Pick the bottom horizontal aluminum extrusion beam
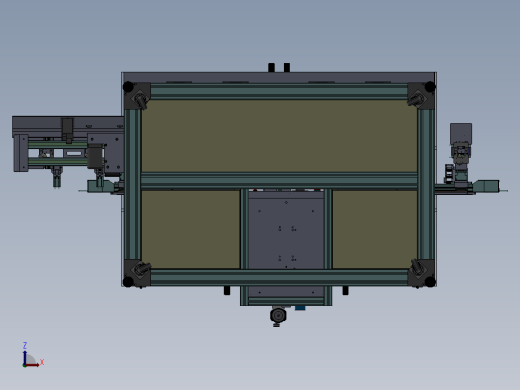 coord(279,277)
